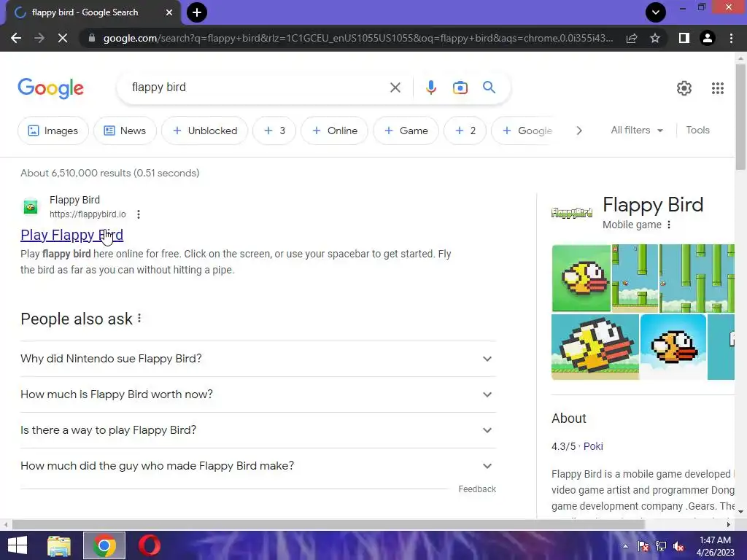Click the share page icon in address bar
Screen dimensions: 747x560
(x=632, y=38)
